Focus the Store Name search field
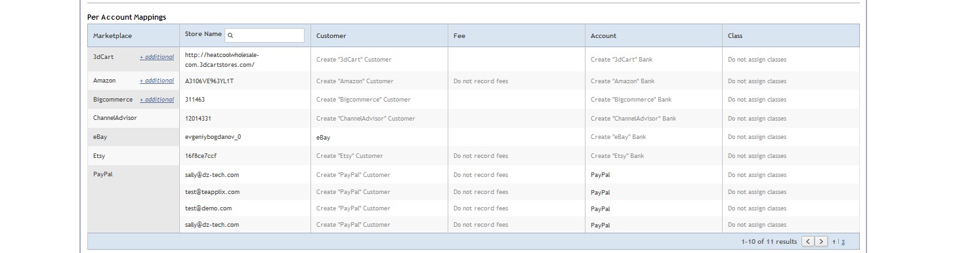Image resolution: width=980 pixels, height=253 pixels. (x=265, y=35)
